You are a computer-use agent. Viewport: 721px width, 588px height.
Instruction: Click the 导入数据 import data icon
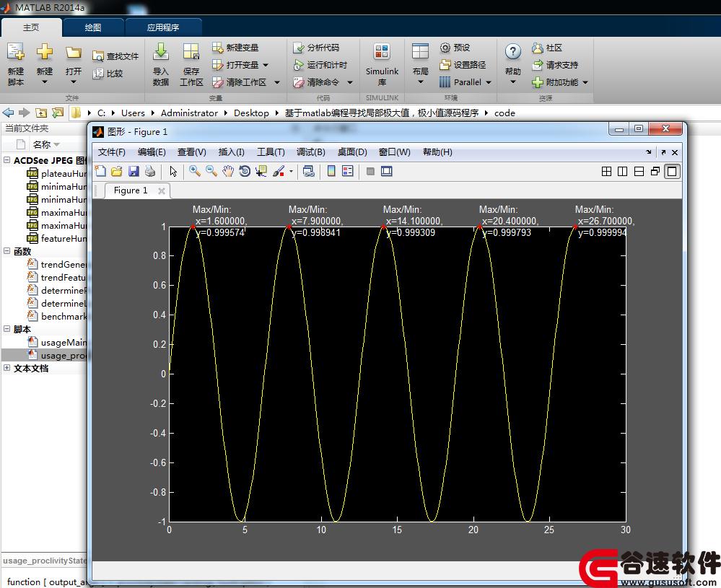(x=161, y=51)
